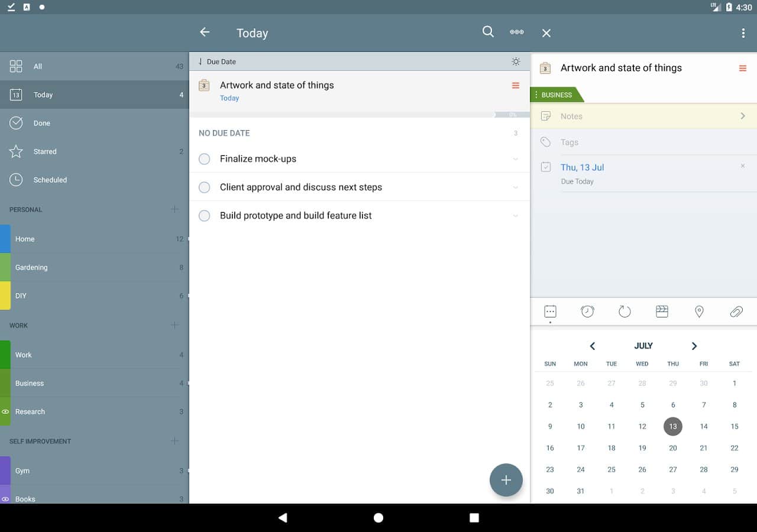The width and height of the screenshot is (757, 532).
Task: Tap the floating add task button
Action: (506, 480)
